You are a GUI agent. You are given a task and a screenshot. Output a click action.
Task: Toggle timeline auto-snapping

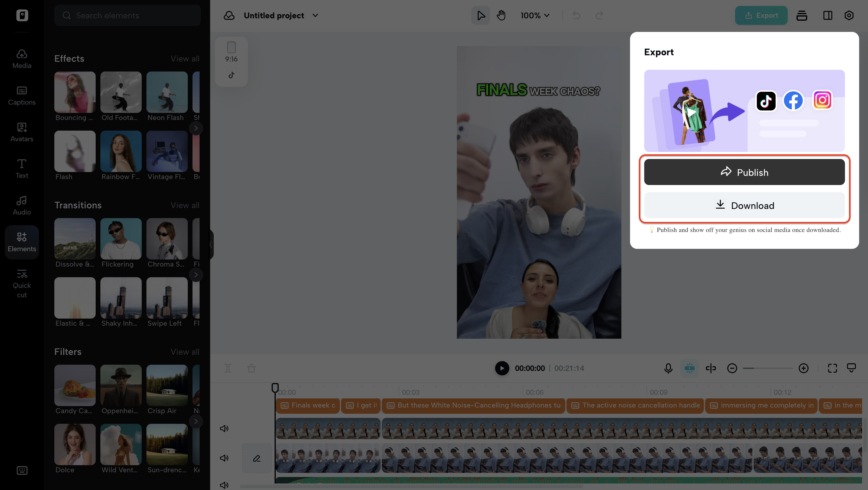[x=690, y=368]
